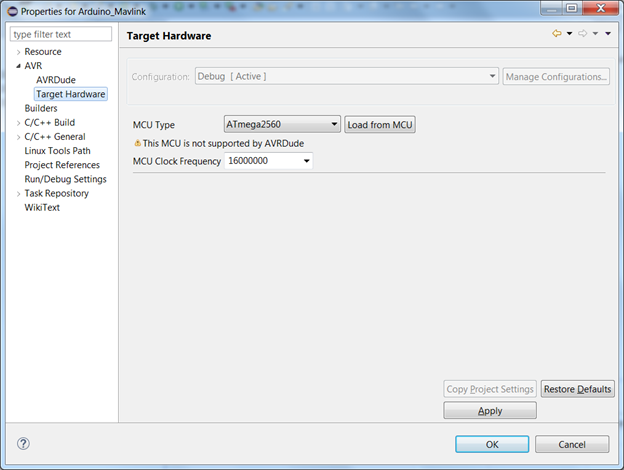The width and height of the screenshot is (624, 470).
Task: Click the Restore Defaults button
Action: coord(577,389)
